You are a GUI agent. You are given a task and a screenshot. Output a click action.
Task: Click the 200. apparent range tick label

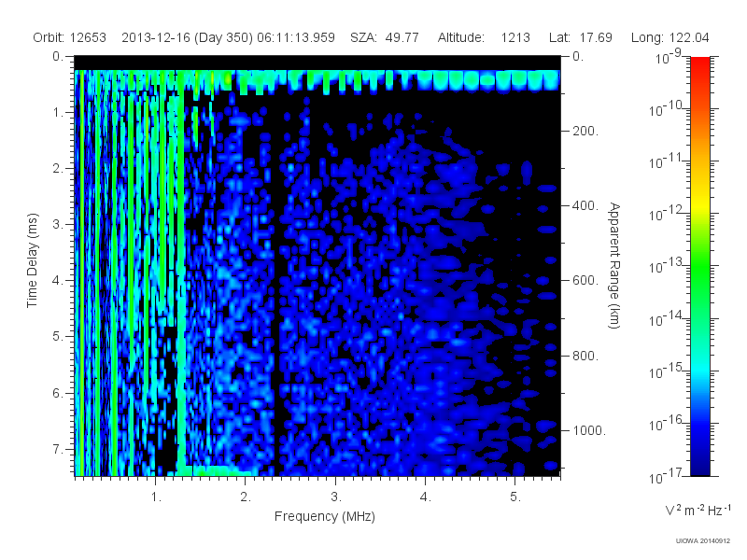(585, 131)
